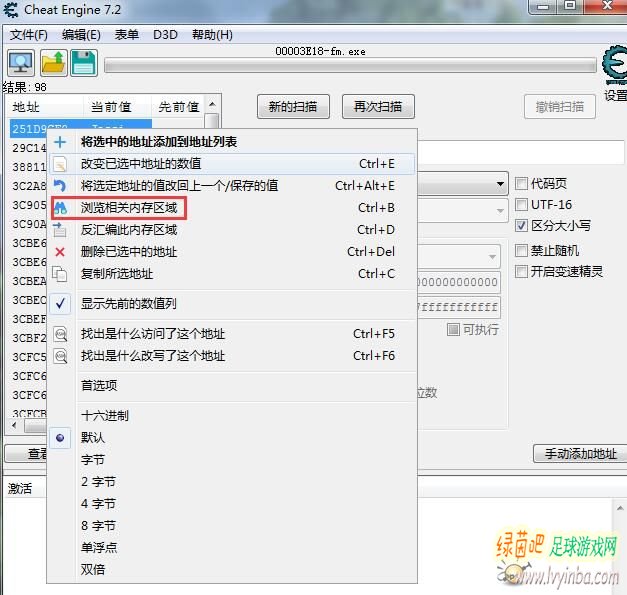
Task: Click the 撤销扫描 button
Action: tap(560, 107)
